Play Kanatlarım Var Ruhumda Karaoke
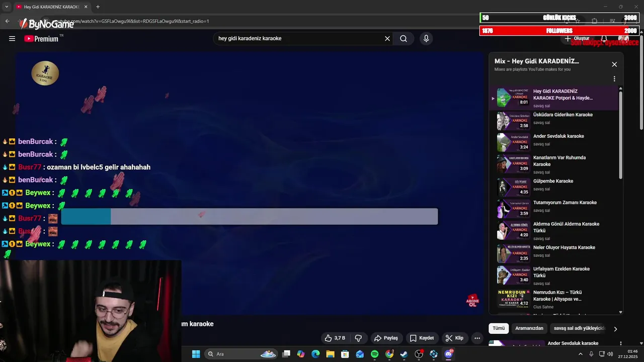Viewport: 644px width, 362px height. 553,164
